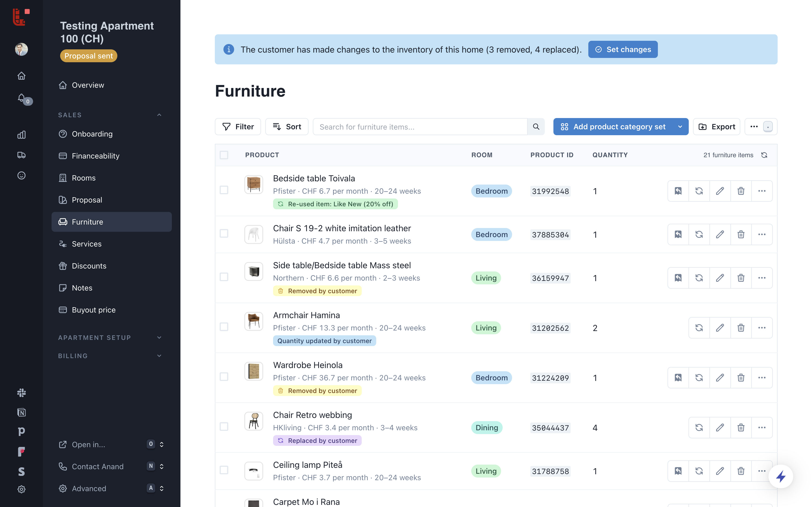Focus the furniture items search field
The width and height of the screenshot is (812, 507).
[x=419, y=127]
